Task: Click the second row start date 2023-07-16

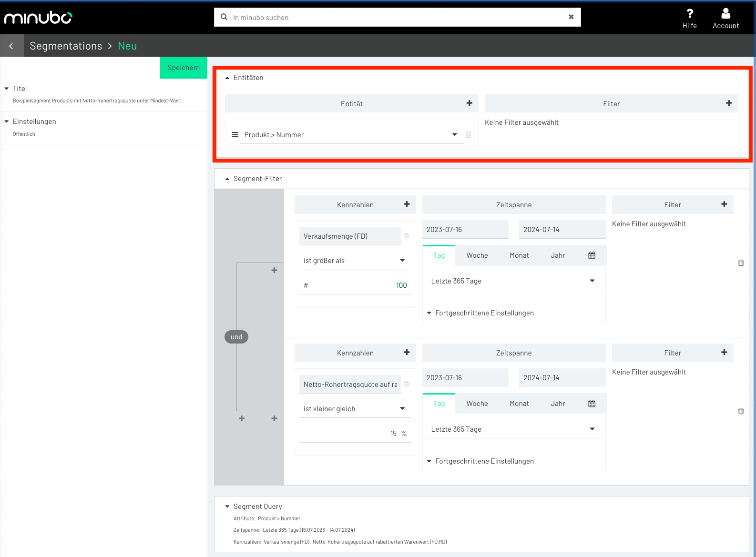Action: tap(465, 378)
